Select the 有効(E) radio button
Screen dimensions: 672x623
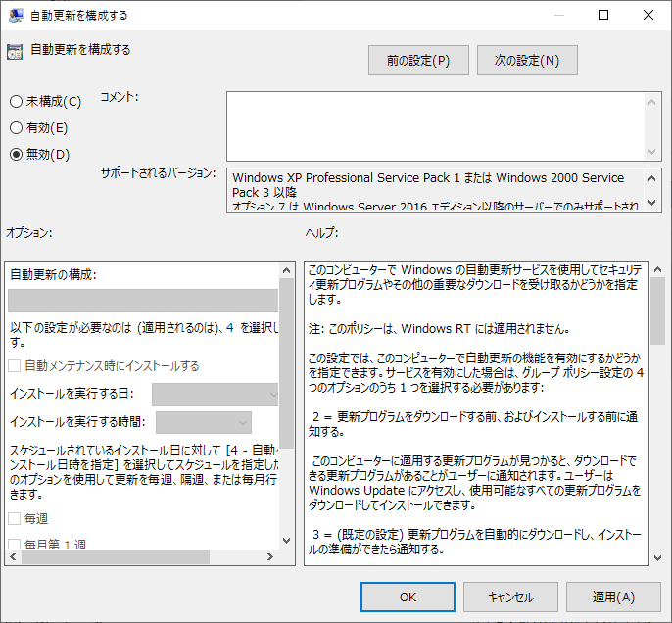tap(16, 127)
